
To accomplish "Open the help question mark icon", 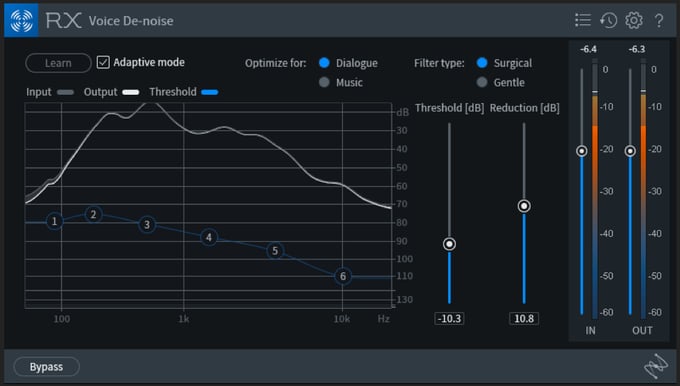I will coord(659,20).
